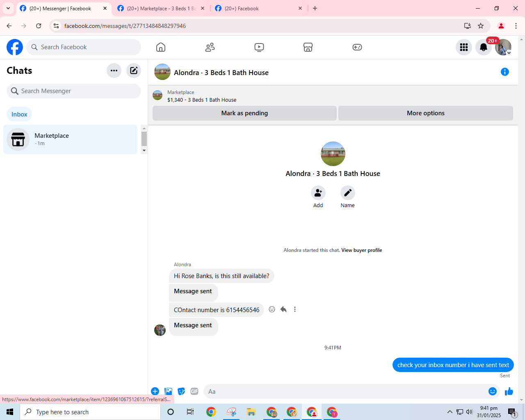
Task: Send a thumbs-up like
Action: coord(509,391)
